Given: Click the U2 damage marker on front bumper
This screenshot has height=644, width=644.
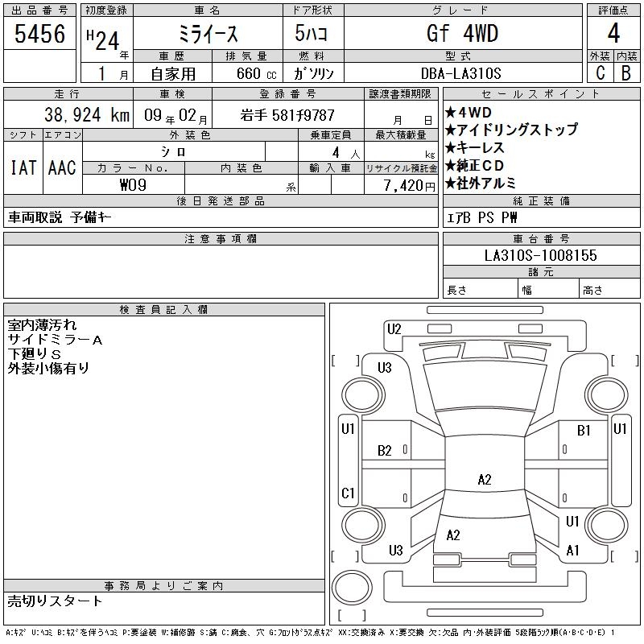Looking at the screenshot, I should point(394,328).
